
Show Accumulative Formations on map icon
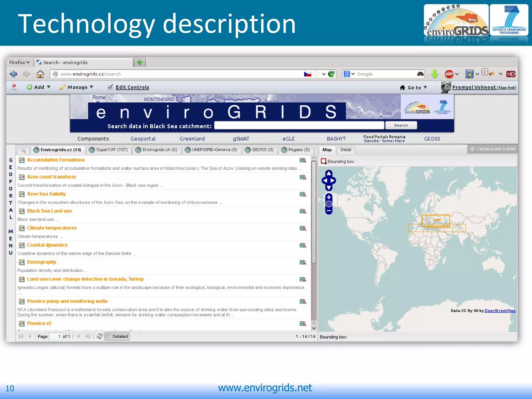[303, 160]
